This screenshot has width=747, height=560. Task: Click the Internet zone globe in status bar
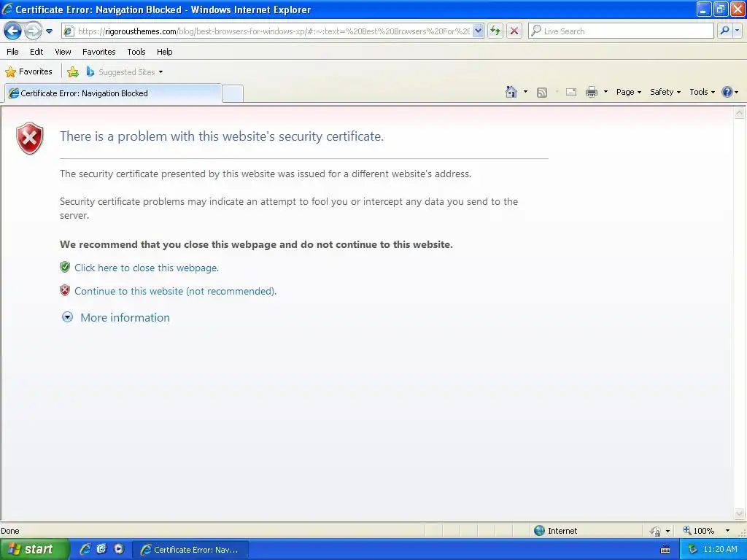pyautogui.click(x=539, y=531)
